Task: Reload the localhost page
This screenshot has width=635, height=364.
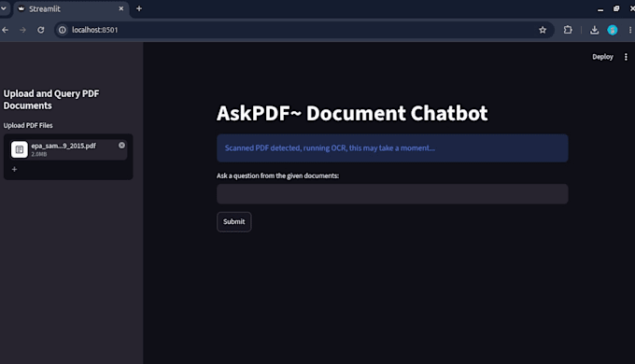Action: 40,30
